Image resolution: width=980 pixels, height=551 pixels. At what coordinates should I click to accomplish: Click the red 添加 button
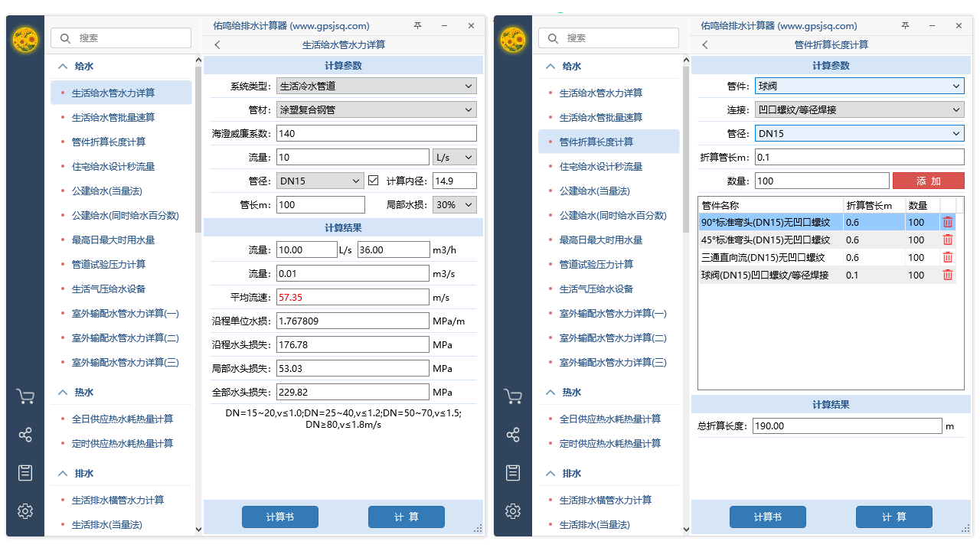point(929,181)
